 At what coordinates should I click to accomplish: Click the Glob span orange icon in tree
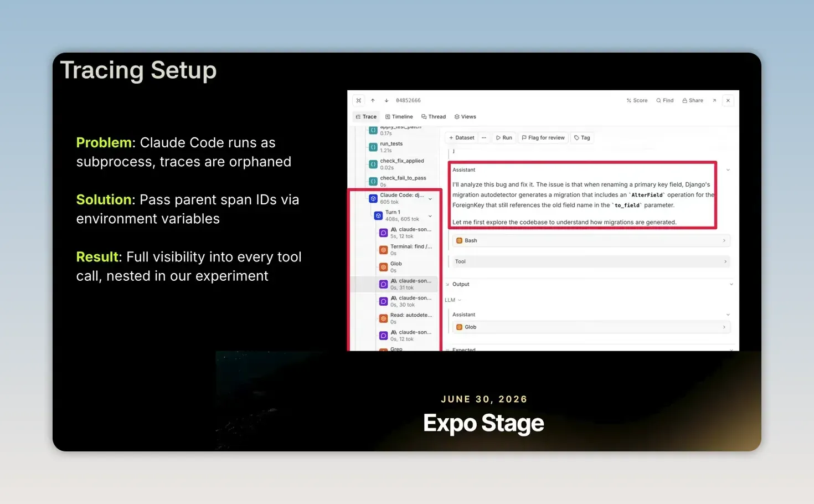click(x=383, y=267)
